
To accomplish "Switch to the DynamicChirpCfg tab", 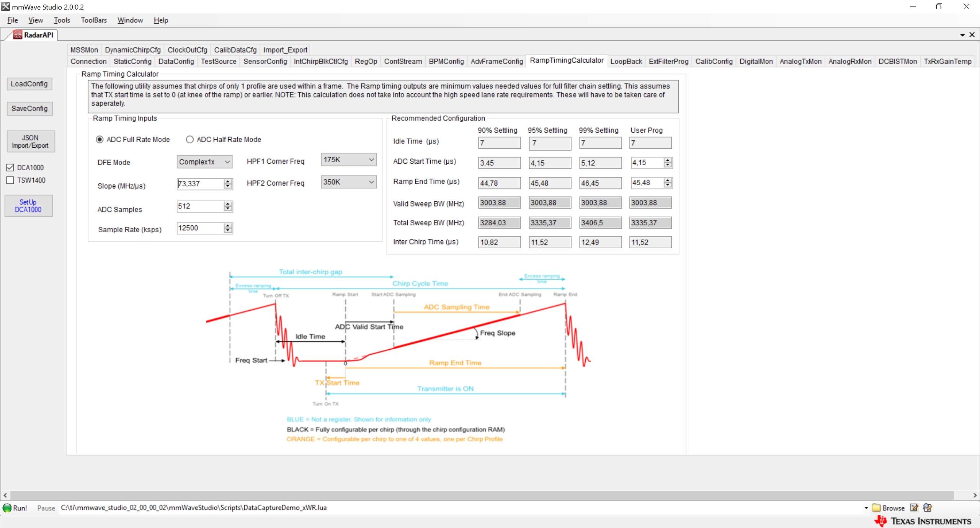I will click(133, 50).
